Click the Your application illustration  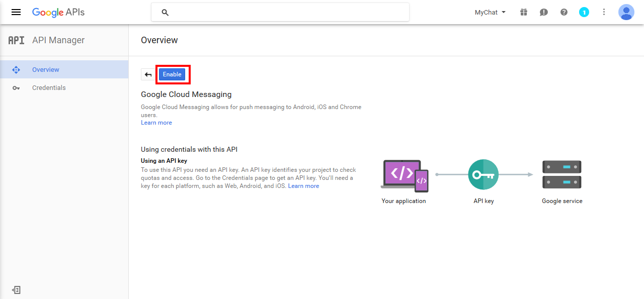(x=404, y=175)
